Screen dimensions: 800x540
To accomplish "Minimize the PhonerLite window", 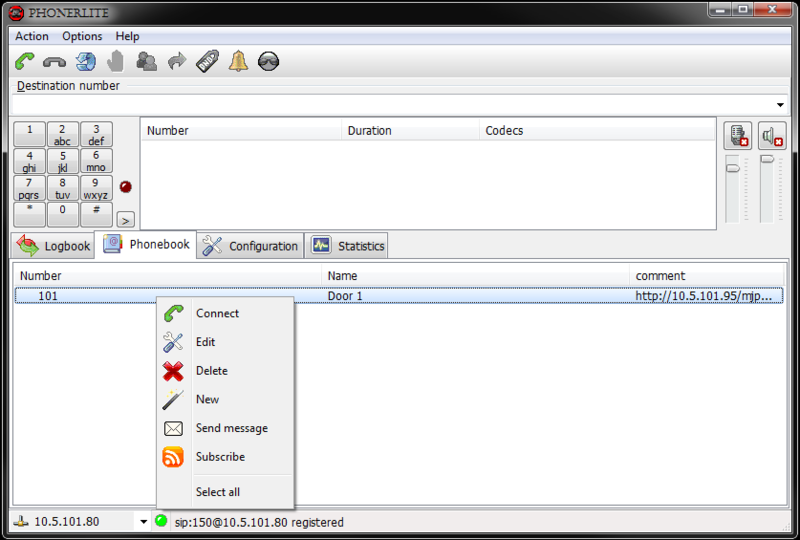I will click(x=720, y=9).
